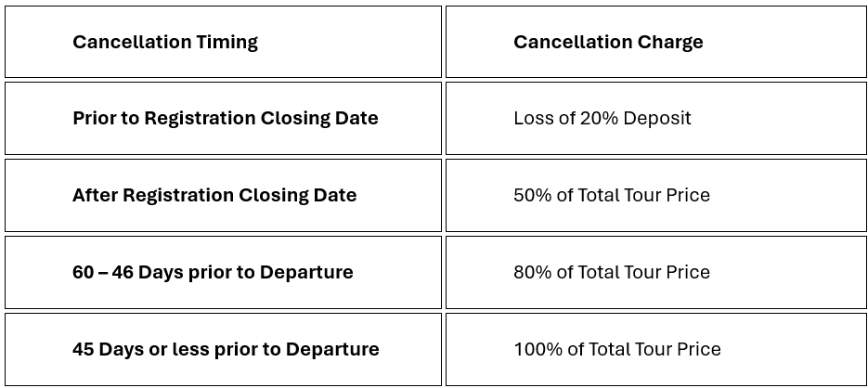This screenshot has width=868, height=388.
Task: Click the Loss of 20% Deposit cell
Action: (655, 118)
